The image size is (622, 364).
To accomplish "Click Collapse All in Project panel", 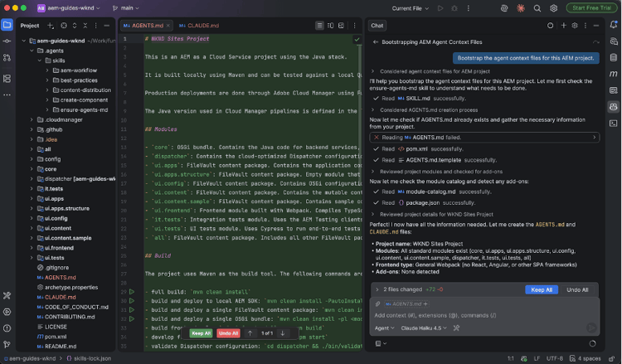I will pyautogui.click(x=85, y=26).
